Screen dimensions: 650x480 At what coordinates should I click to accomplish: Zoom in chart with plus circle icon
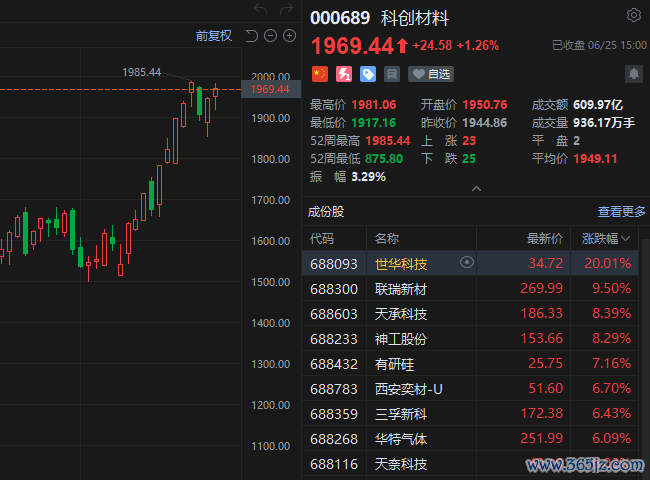point(289,36)
